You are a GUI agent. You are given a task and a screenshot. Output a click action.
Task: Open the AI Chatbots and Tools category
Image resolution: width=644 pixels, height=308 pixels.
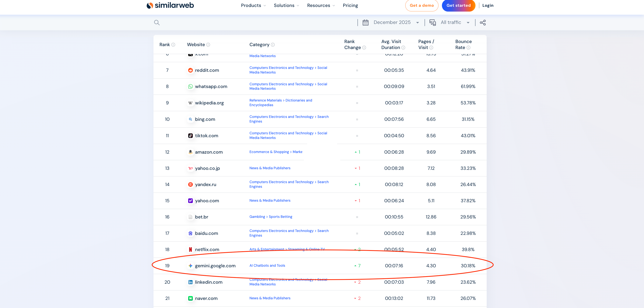(267, 266)
